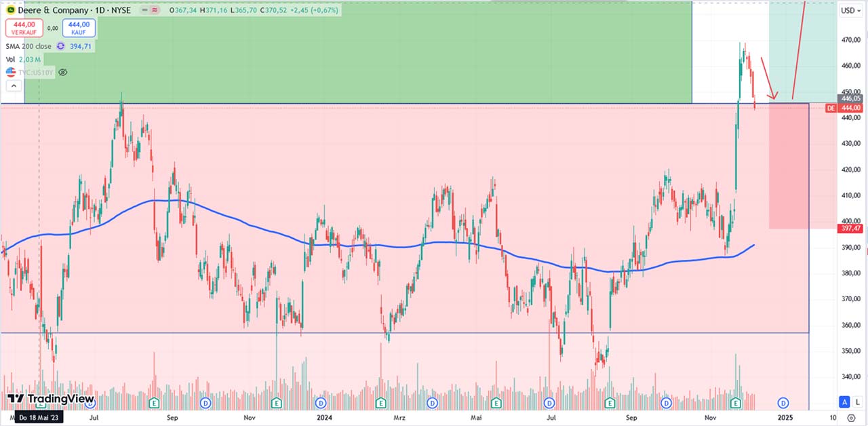Click the red VERKAUF sell button
The width and height of the screenshot is (868, 426).
(x=24, y=28)
